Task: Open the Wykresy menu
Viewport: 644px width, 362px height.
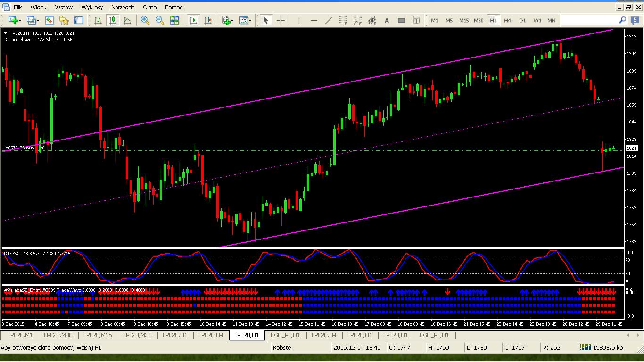Action: 92,7
